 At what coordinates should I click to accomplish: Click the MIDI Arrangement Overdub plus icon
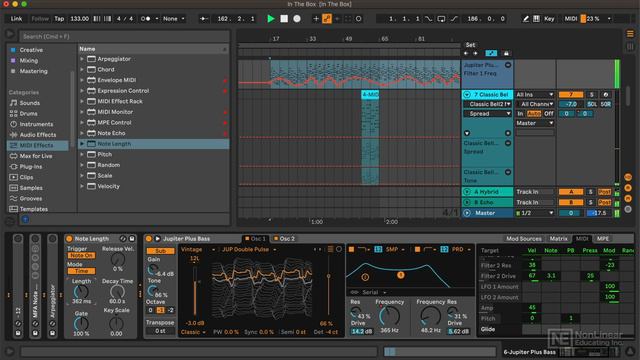tap(316, 19)
